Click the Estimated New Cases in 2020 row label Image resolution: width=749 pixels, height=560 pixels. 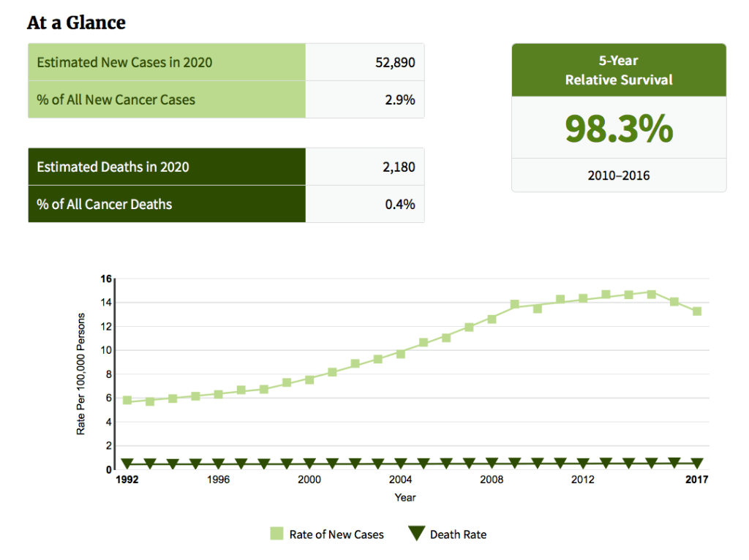click(124, 62)
